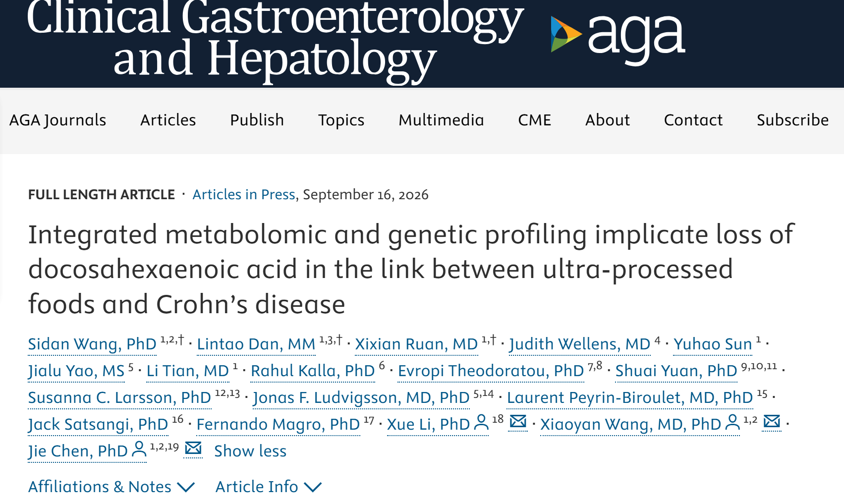Collapse author list with Show less
Screen dimensions: 844x504
(250, 451)
